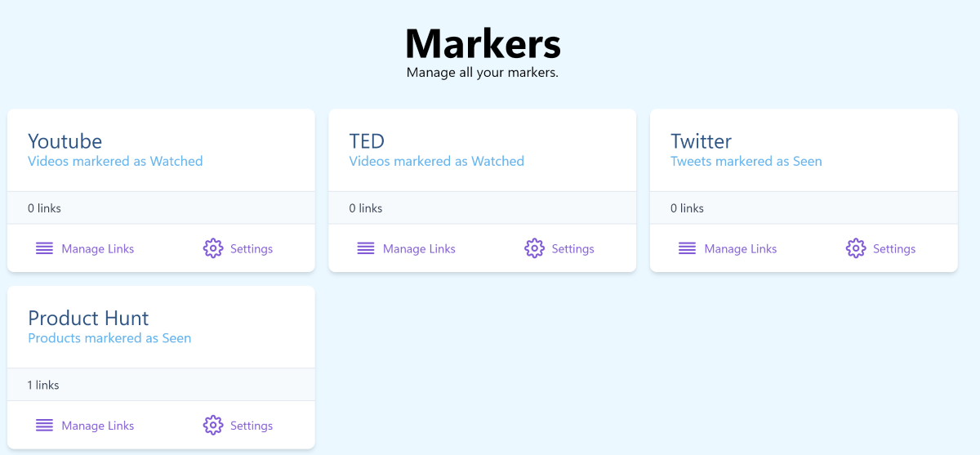Click the list lines icon in Youtube card

tap(44, 248)
